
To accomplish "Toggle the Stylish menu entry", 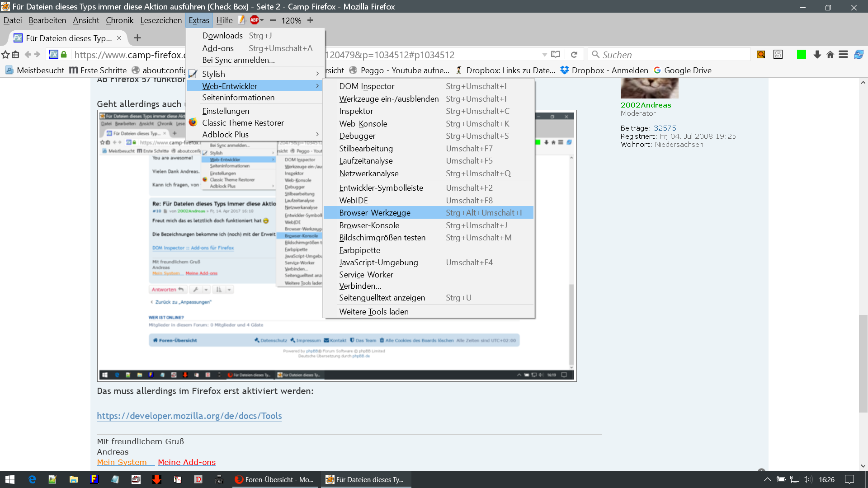I will tap(213, 74).
